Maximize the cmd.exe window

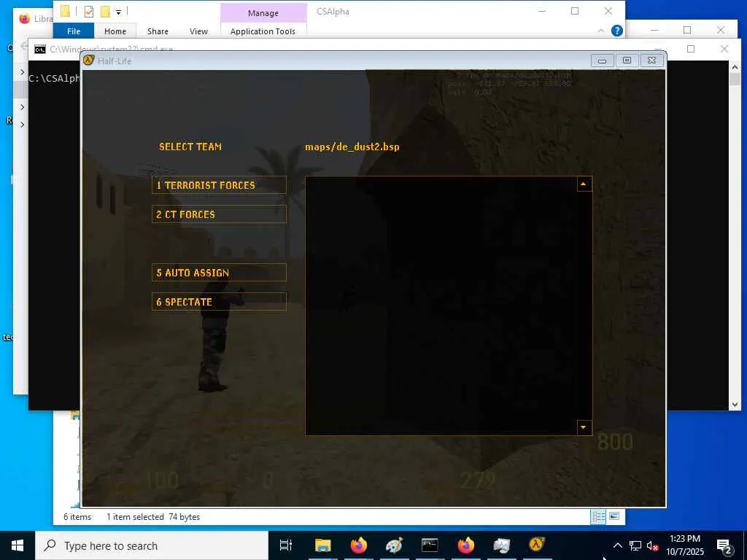point(691,49)
